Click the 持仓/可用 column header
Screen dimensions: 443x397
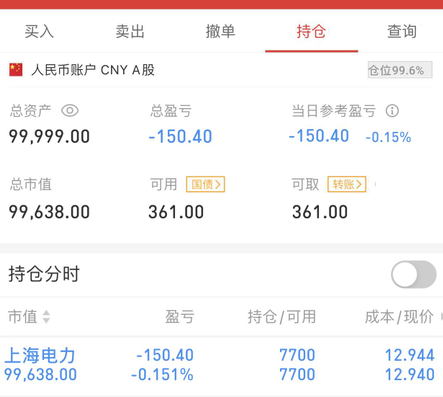[x=282, y=317]
